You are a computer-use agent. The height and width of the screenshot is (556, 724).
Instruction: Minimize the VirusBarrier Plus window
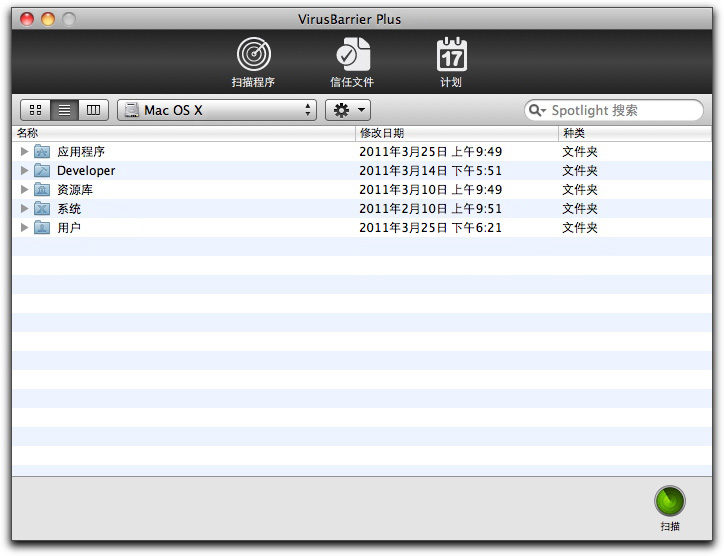[x=48, y=19]
